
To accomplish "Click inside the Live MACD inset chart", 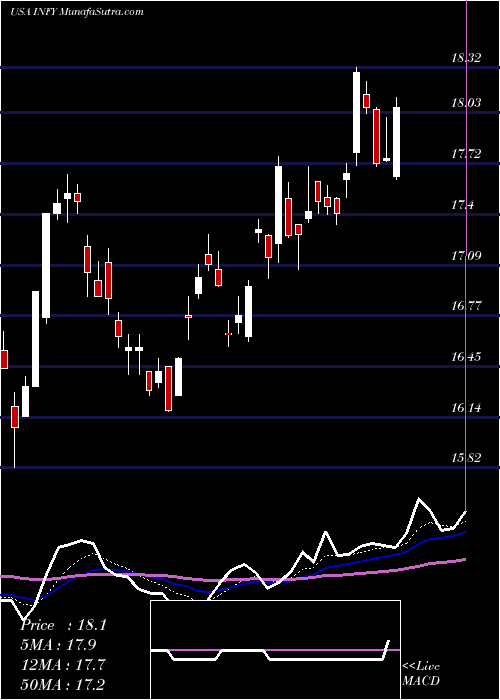I will (x=275, y=650).
